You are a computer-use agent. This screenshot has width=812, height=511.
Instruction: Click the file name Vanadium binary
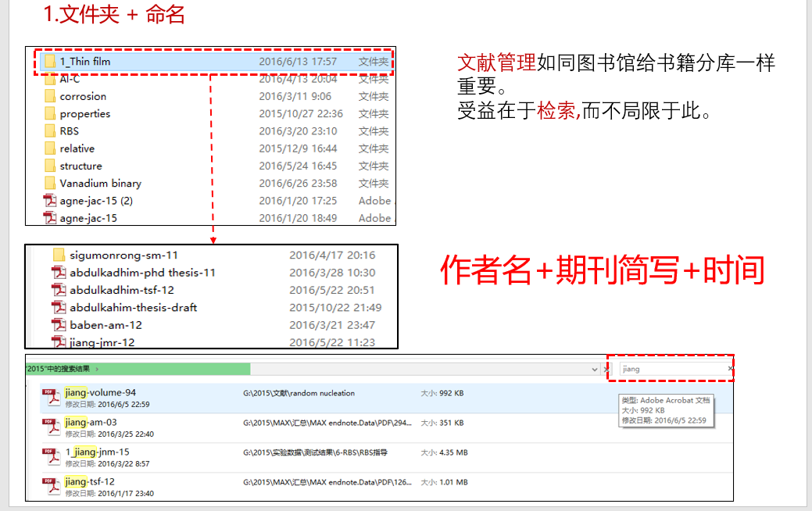[x=101, y=184]
